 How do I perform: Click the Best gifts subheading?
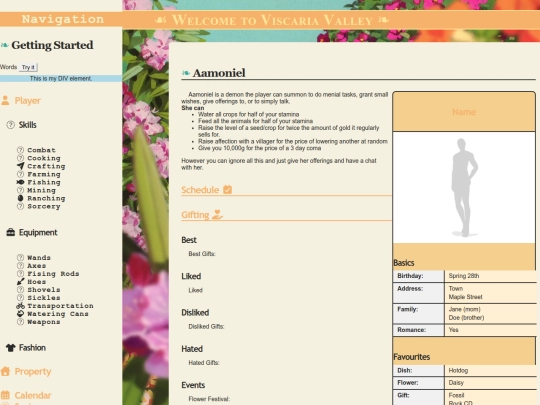[189, 240]
